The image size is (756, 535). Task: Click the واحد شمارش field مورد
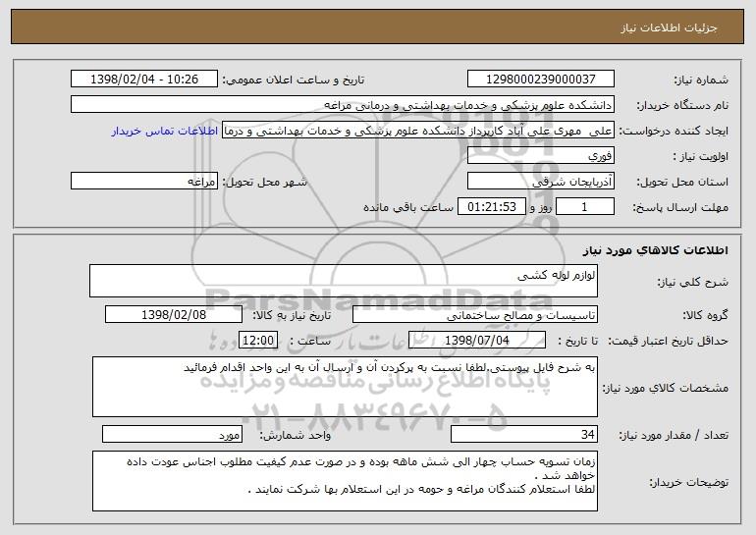pos(172,434)
